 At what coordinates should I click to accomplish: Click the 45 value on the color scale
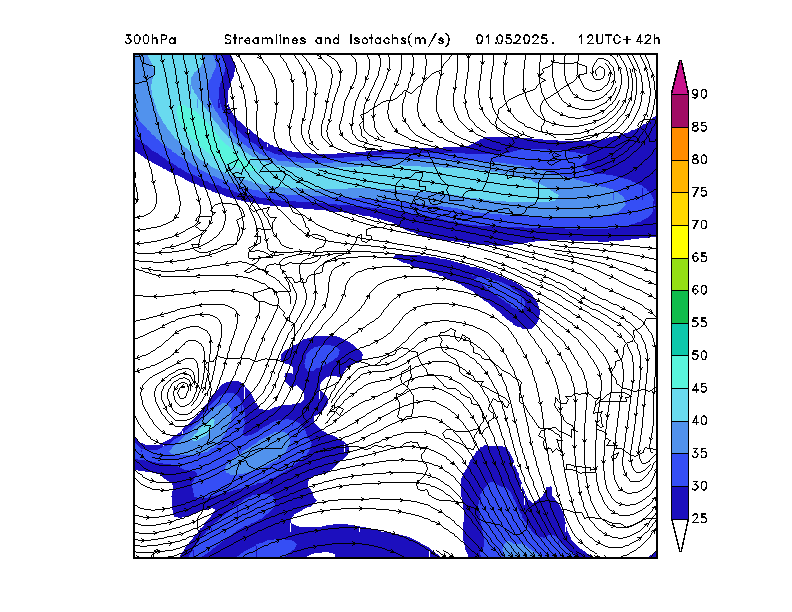tap(700, 388)
